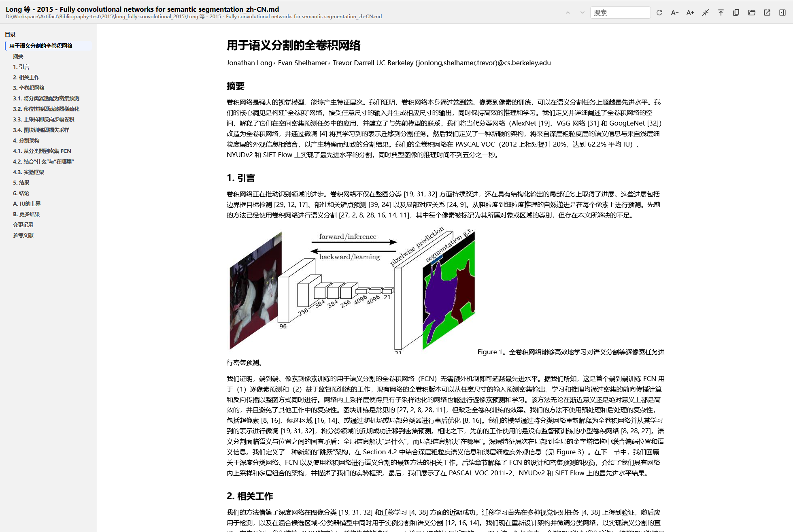Jump to 3.4. 图块训练即损失采样
793x532 pixels.
coord(41,130)
